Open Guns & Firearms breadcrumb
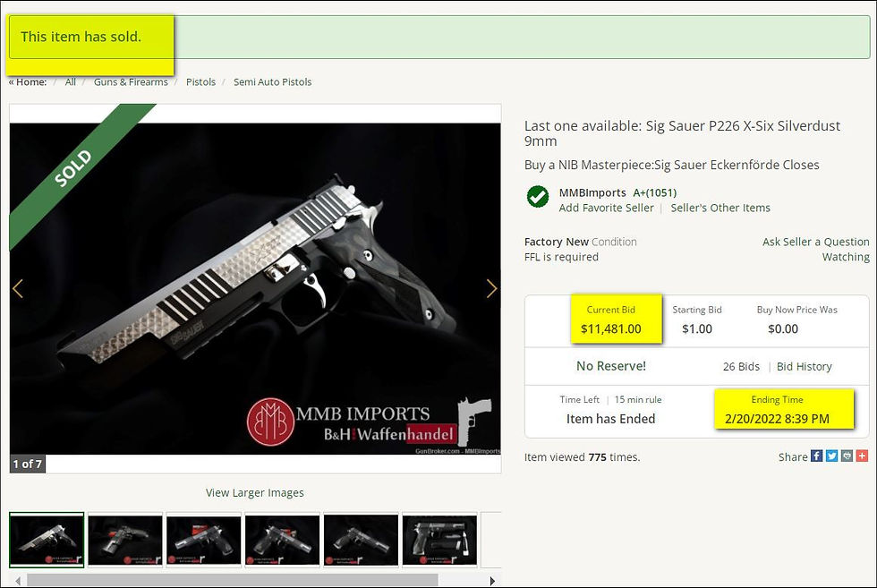The width and height of the screenshot is (877, 588). click(131, 81)
